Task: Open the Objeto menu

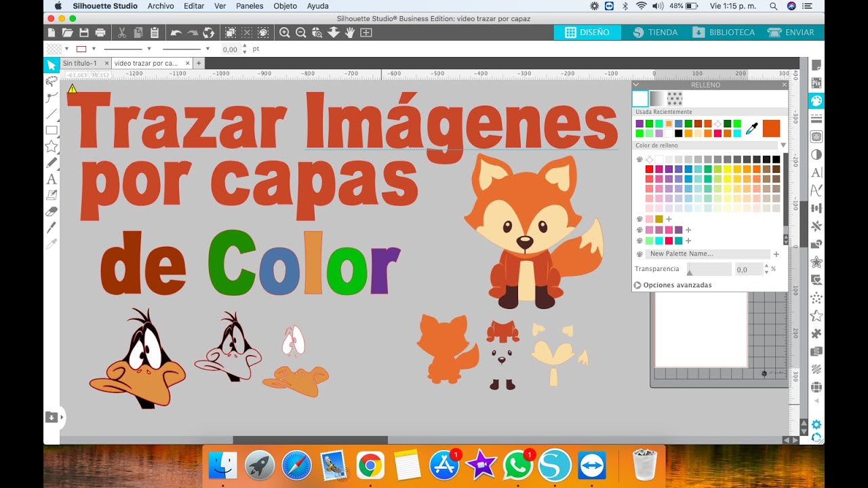Action: [285, 5]
